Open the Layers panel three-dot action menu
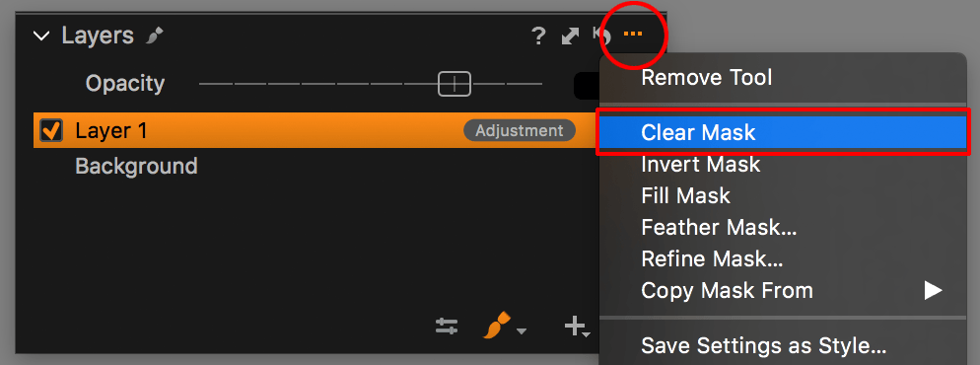Viewport: 980px width, 365px height. click(633, 34)
